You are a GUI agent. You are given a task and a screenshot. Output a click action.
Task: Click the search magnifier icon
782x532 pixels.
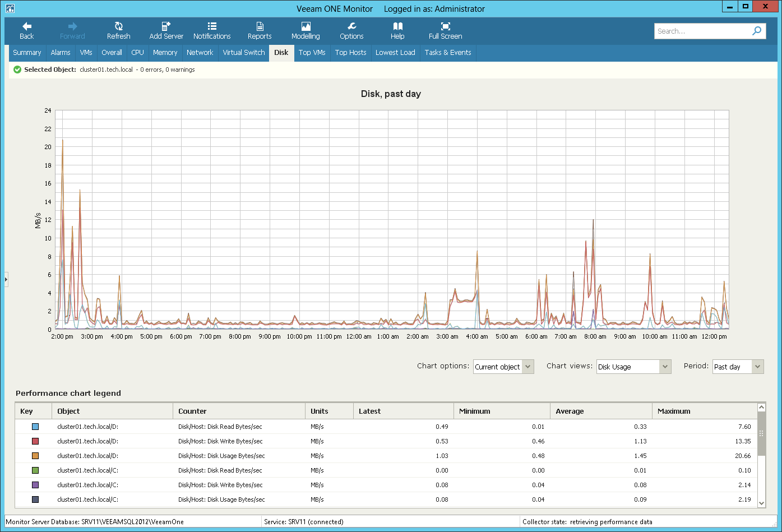coord(757,31)
